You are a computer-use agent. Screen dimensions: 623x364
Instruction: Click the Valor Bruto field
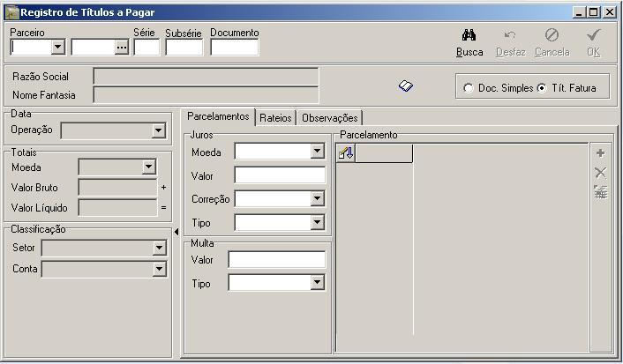tap(118, 188)
